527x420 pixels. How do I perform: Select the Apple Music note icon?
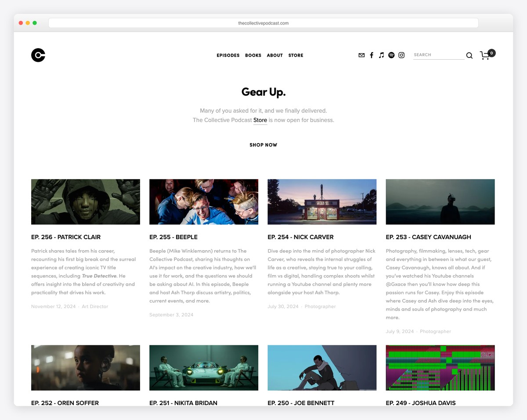[x=381, y=55]
